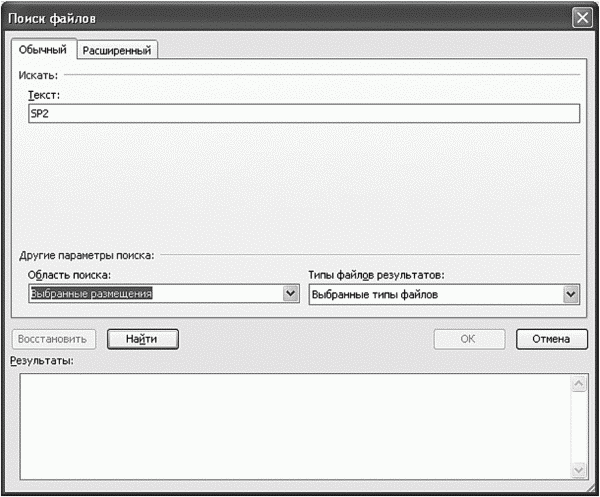Viewport: 600px width, 497px height.
Task: Open the Расширенный tab
Action: coord(117,51)
